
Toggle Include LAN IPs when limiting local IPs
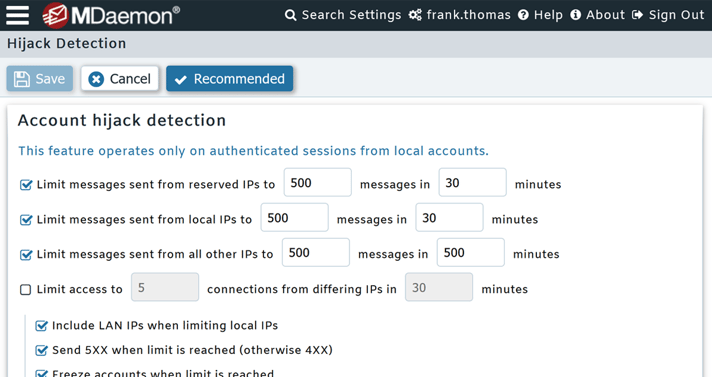pos(41,326)
